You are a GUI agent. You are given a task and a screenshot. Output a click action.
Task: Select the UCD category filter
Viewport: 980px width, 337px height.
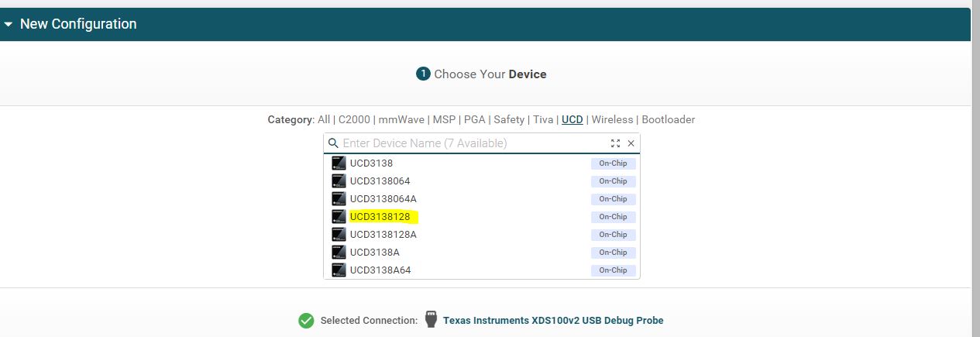[573, 119]
